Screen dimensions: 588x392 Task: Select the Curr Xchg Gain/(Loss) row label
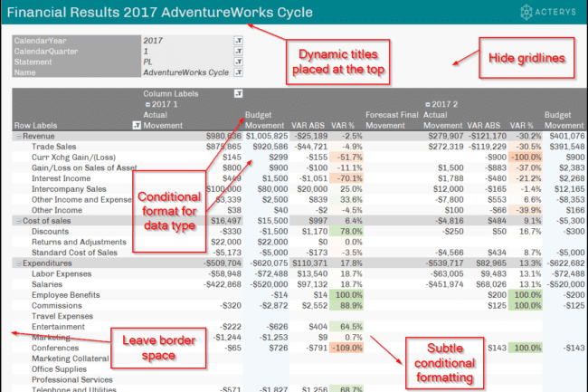point(73,158)
